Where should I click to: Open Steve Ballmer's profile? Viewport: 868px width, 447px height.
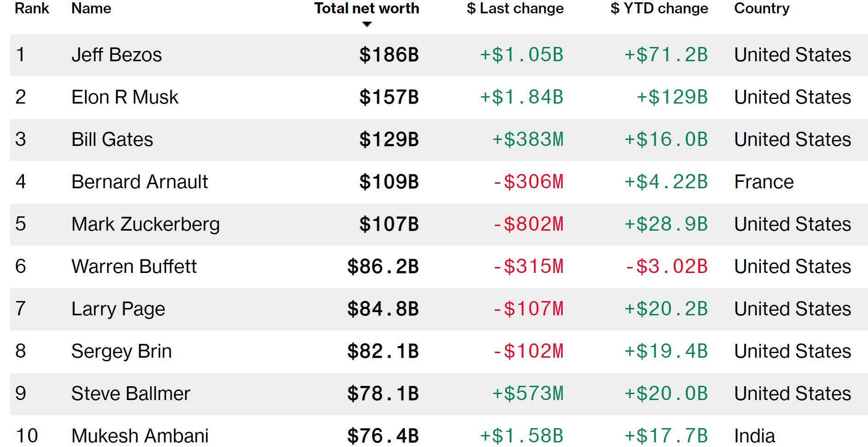(131, 394)
